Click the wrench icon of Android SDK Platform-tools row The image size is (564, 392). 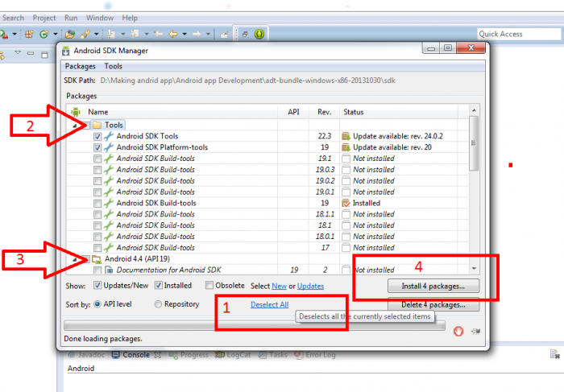coord(108,147)
